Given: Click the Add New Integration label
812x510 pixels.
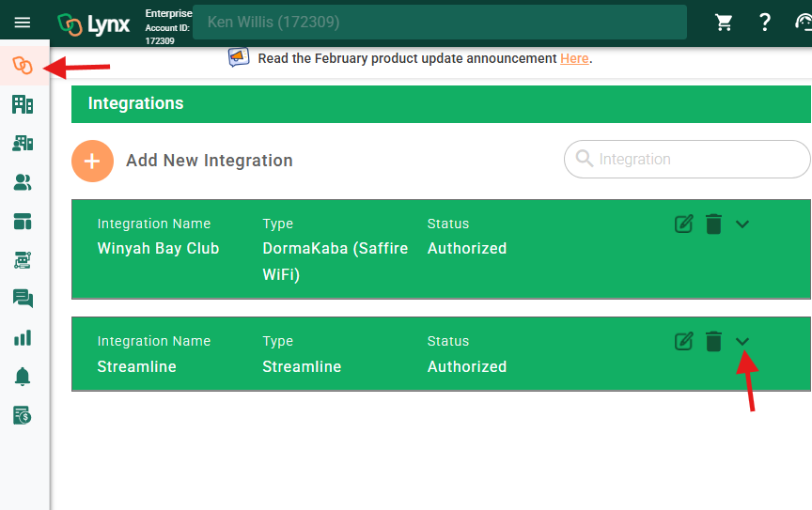Looking at the screenshot, I should click(210, 161).
